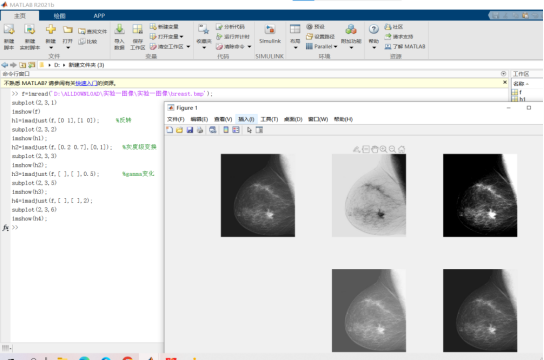Go up one folder level icon
The height and width of the screenshot is (360, 544).
23,65
